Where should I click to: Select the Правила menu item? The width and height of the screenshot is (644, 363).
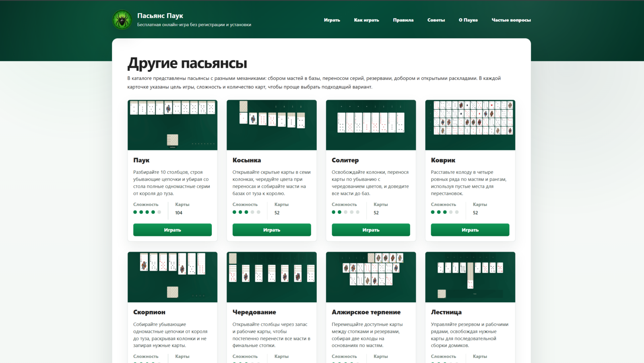(x=403, y=20)
